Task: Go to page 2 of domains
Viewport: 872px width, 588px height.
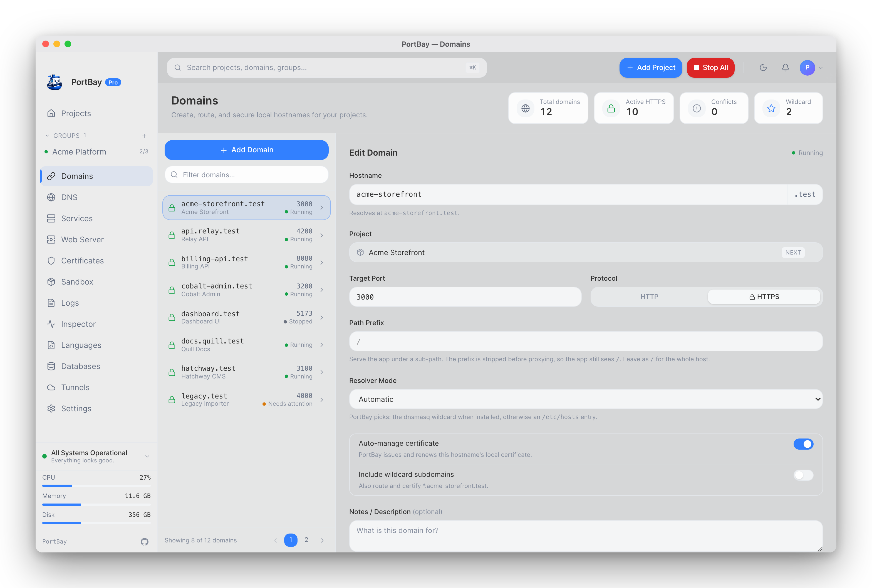Action: point(306,540)
